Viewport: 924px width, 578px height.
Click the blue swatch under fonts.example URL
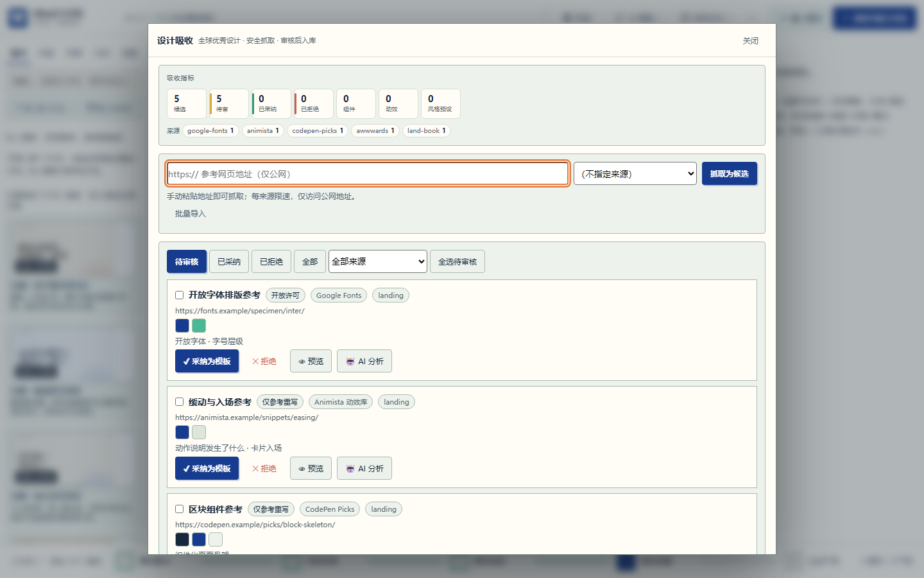click(x=182, y=326)
